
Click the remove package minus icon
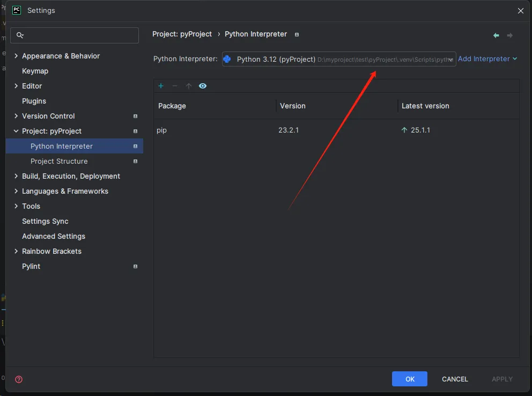(175, 86)
